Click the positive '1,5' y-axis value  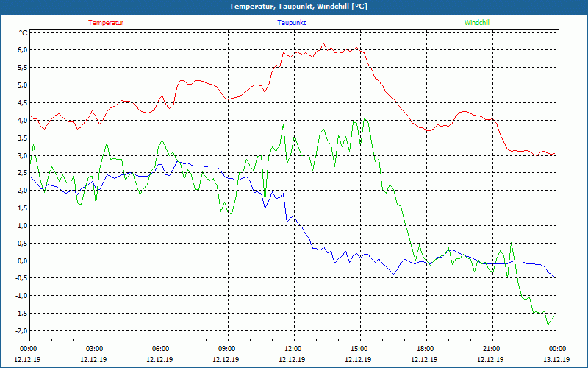(x=23, y=208)
